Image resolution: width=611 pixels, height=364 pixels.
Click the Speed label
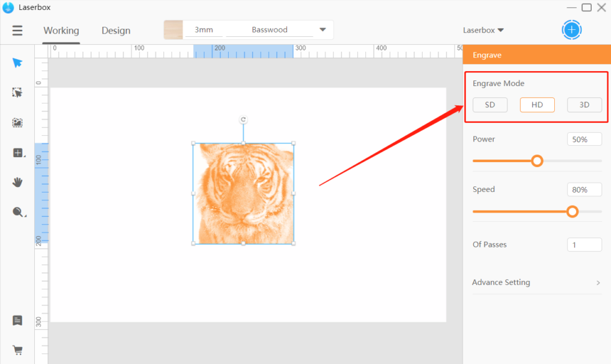(x=484, y=189)
